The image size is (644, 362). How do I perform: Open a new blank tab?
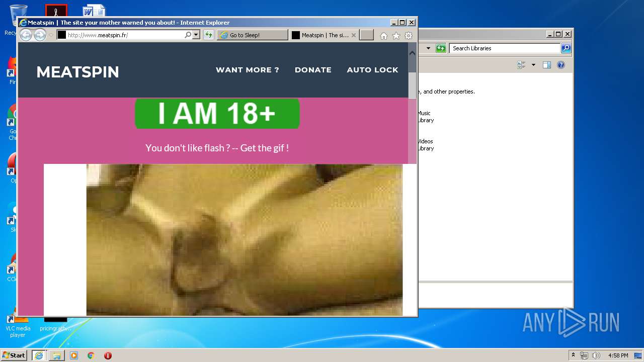click(x=367, y=35)
